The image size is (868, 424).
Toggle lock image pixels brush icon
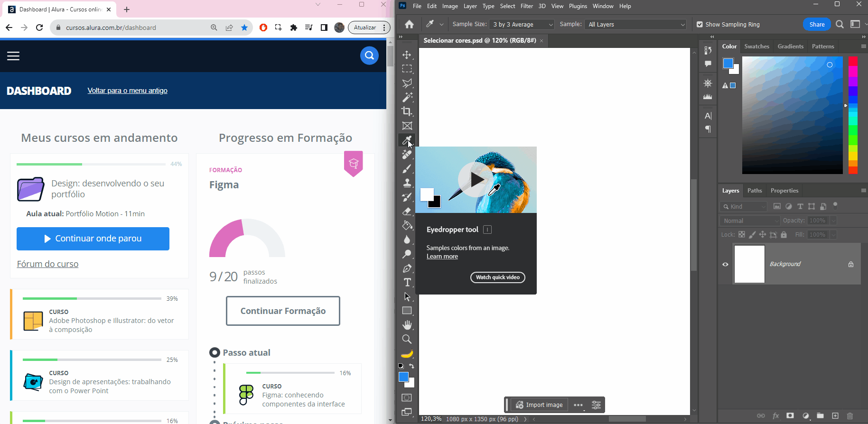tap(752, 234)
